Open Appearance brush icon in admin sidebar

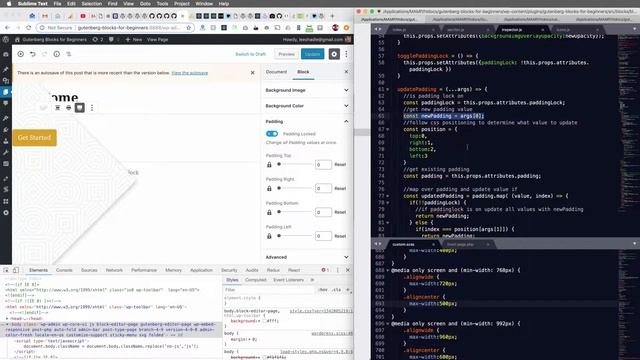tap(6, 118)
